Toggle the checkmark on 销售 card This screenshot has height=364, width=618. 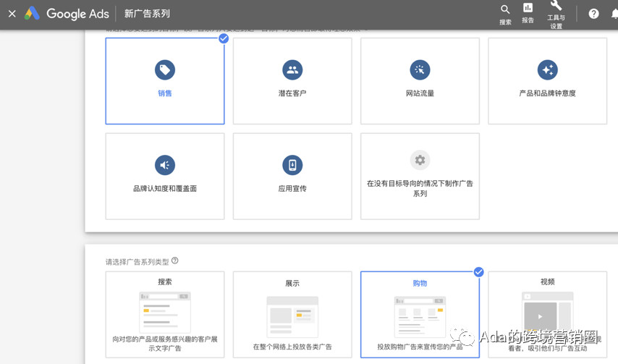click(x=224, y=38)
